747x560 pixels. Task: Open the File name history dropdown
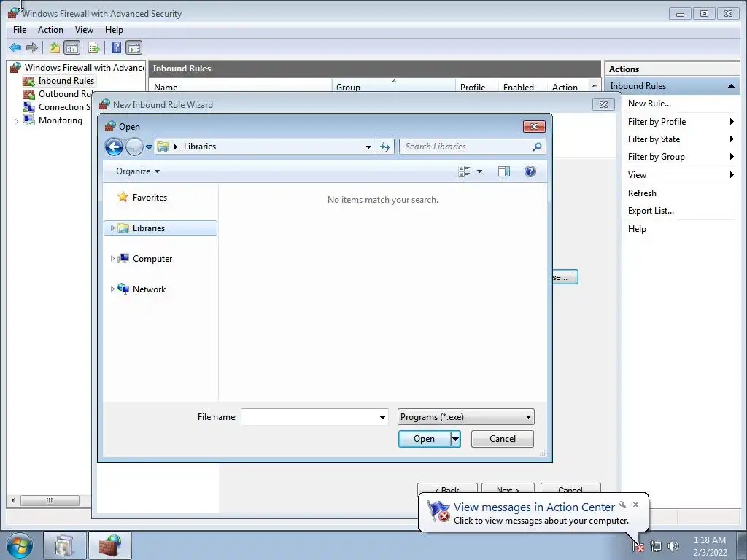tap(382, 417)
